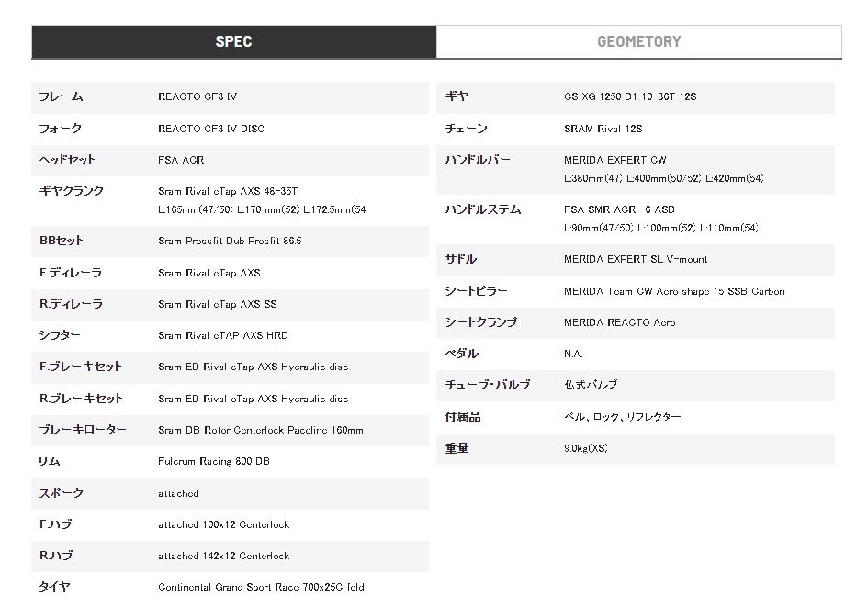Click the ペダル label
868x609 pixels.
coord(462,354)
